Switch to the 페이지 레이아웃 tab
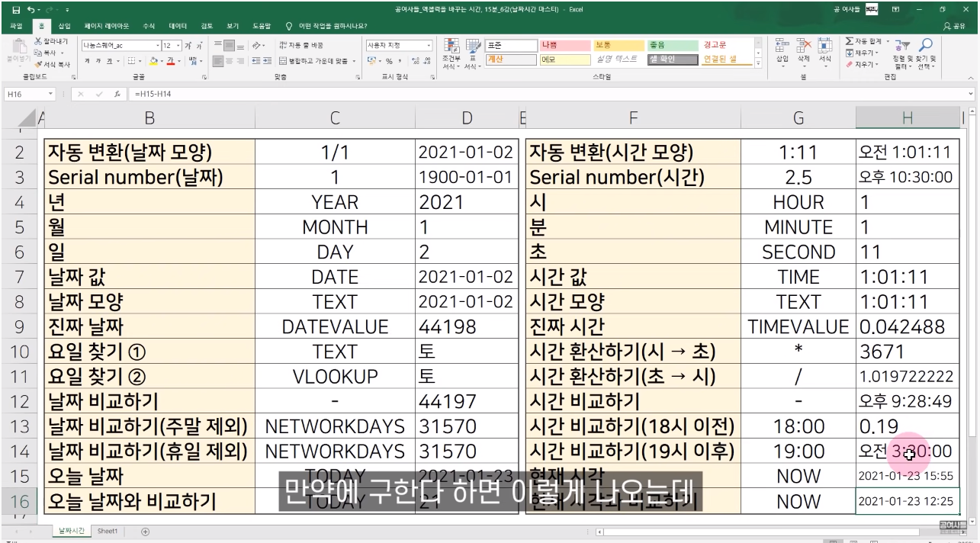The width and height of the screenshot is (980, 543). (x=107, y=25)
